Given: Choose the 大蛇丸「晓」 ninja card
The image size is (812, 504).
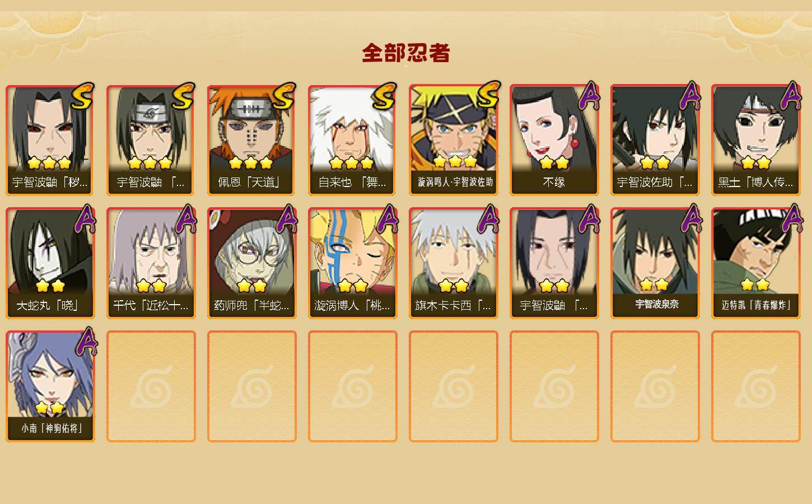Looking at the screenshot, I should pos(50,263).
